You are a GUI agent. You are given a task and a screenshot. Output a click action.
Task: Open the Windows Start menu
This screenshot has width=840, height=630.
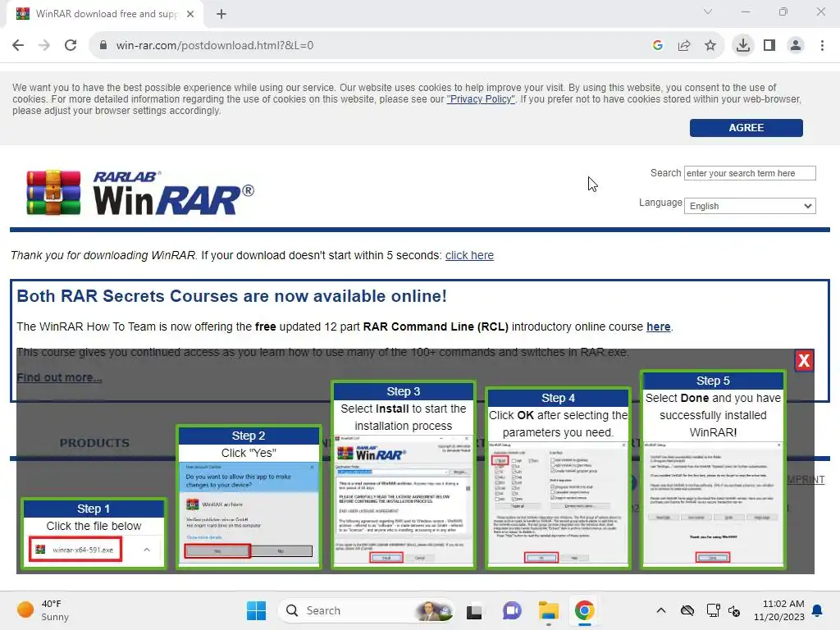256,610
